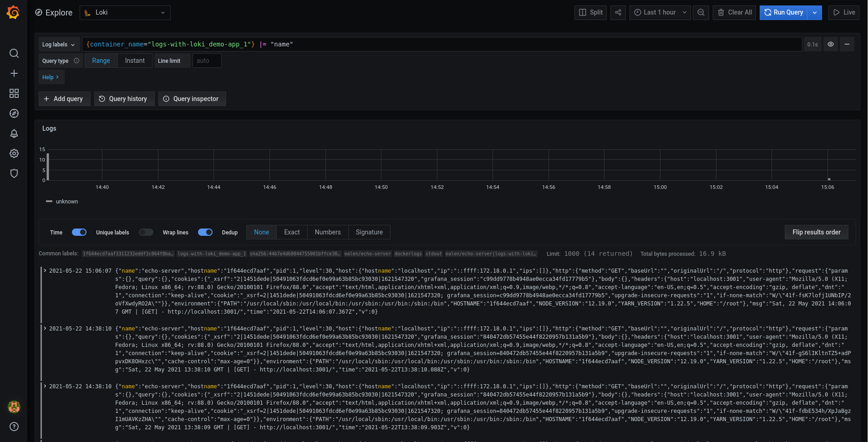868x442 pixels.
Task: Click the 0.1s query time indicator
Action: (812, 44)
